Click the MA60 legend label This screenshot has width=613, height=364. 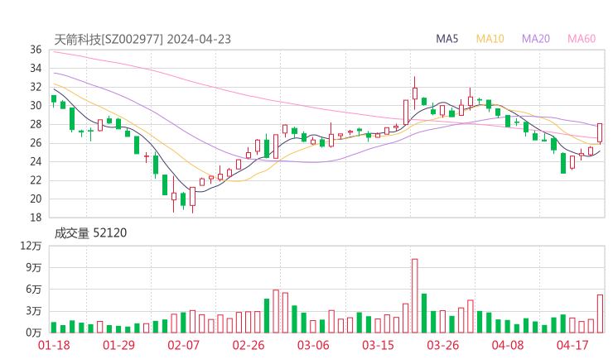tap(582, 39)
